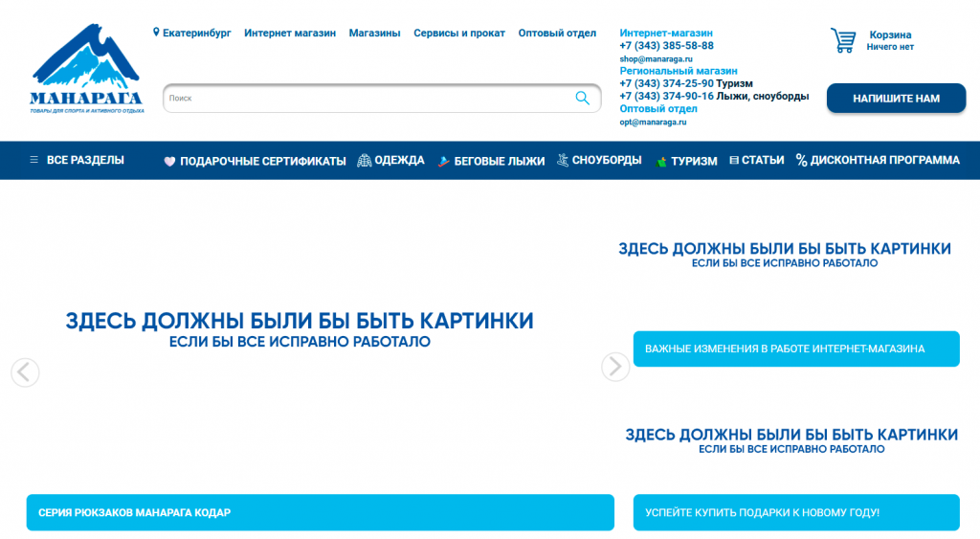The width and height of the screenshot is (980, 539).
Task: Open the shopping cart icon
Action: (x=843, y=40)
